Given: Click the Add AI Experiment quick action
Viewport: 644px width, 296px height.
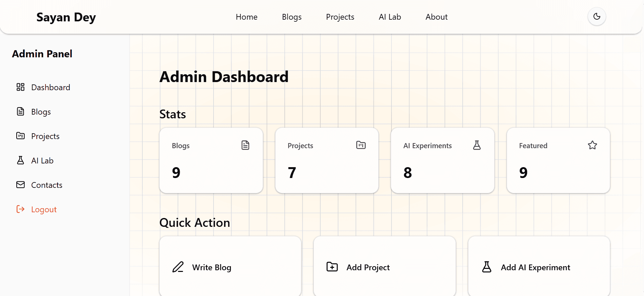Looking at the screenshot, I should 539,267.
